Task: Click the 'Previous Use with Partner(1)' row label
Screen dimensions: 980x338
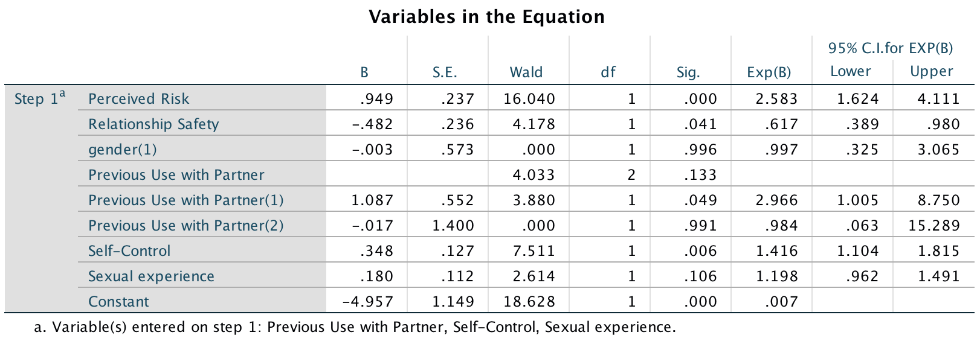Action: [x=185, y=200]
